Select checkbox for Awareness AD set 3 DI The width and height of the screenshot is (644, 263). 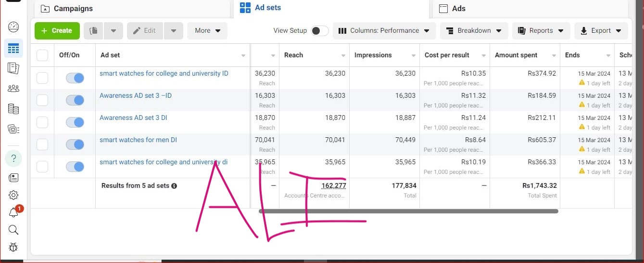click(x=42, y=122)
